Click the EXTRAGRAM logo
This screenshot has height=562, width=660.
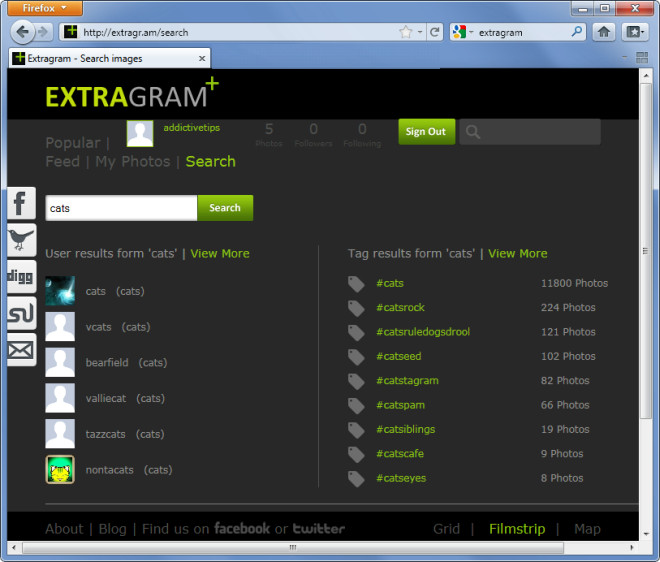pos(132,93)
